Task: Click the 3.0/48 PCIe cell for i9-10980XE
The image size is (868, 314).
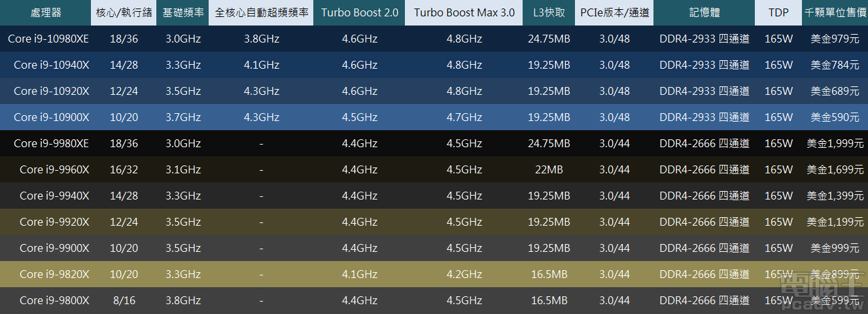Action: (x=614, y=39)
